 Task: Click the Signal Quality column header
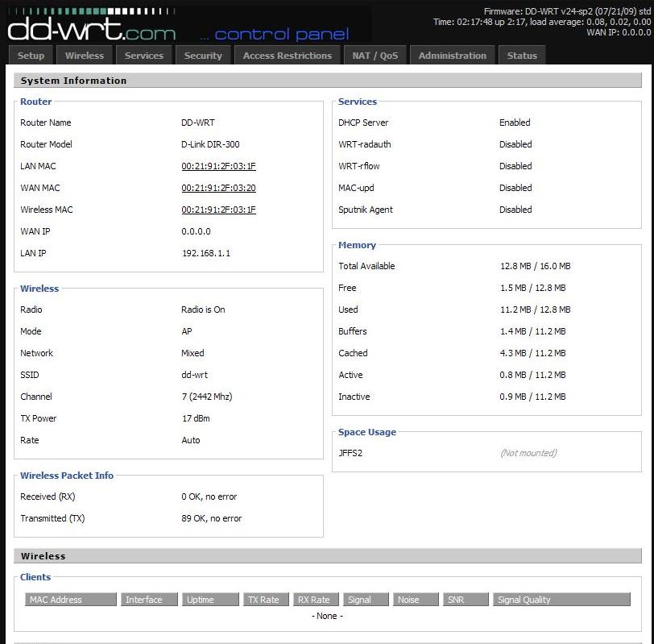point(561,600)
